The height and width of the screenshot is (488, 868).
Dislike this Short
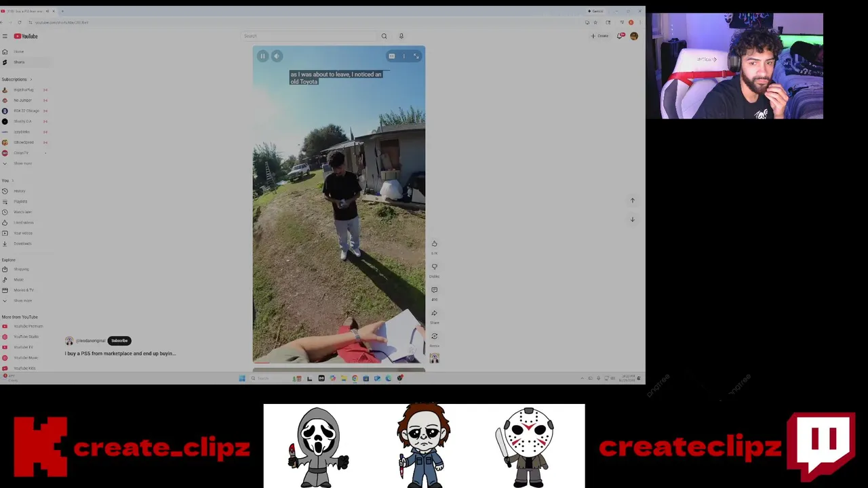click(x=435, y=267)
